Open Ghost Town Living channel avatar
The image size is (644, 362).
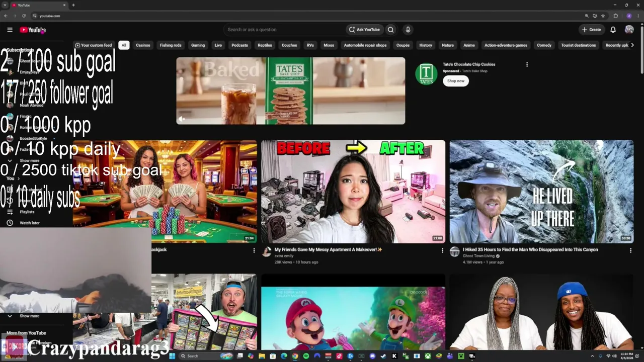(x=455, y=252)
